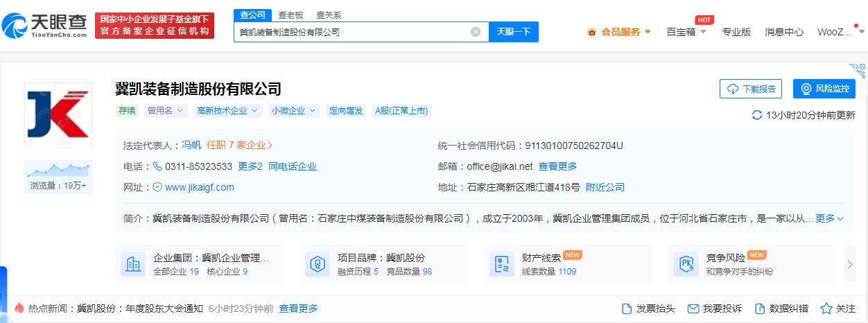Viewport: 868px width, 323px height.
Task: Click the 定向增发 tag
Action: click(346, 110)
